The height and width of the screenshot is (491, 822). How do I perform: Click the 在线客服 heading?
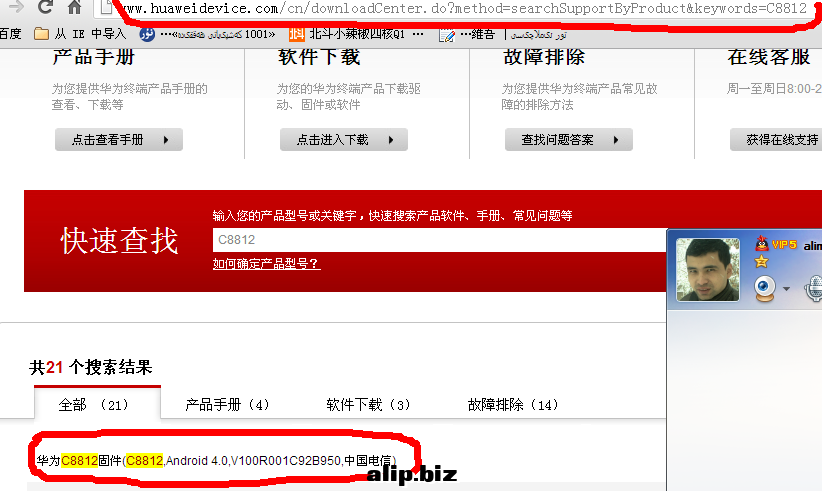(x=769, y=57)
